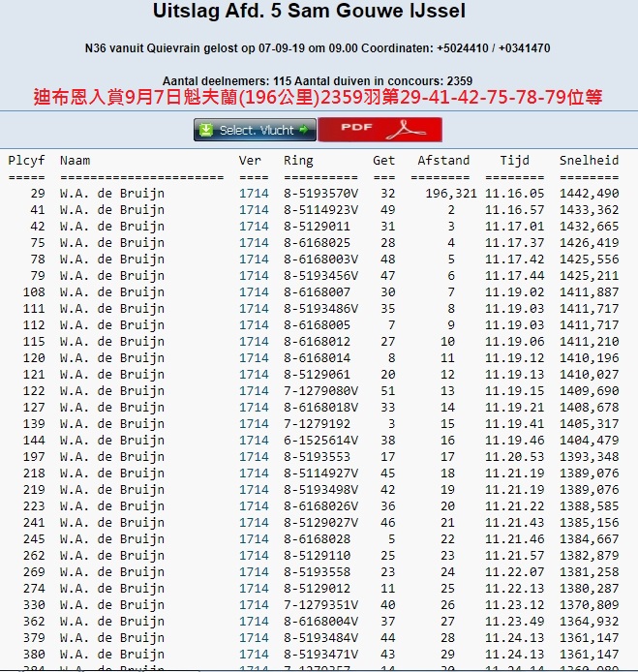Select ring number 8-5114923V
This screenshot has height=672, width=638.
point(320,210)
